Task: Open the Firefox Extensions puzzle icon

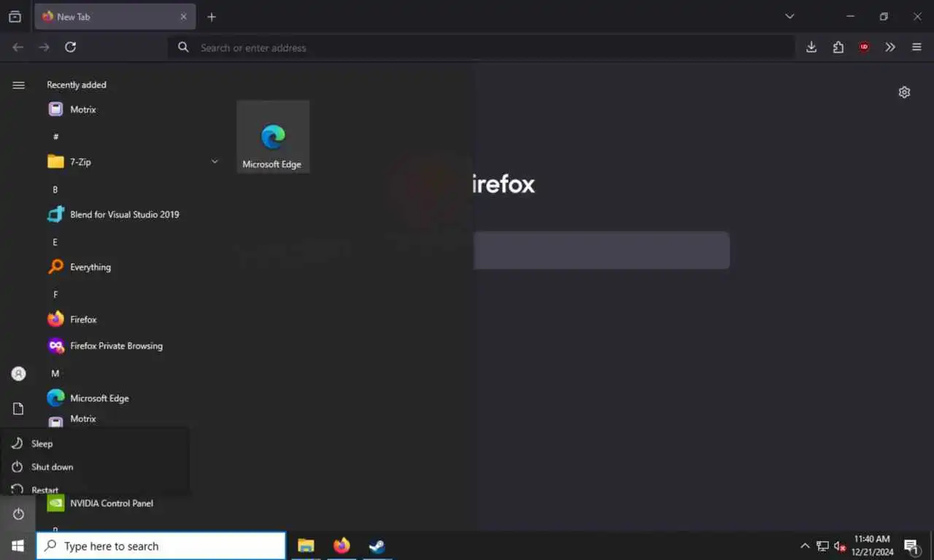Action: (x=838, y=47)
